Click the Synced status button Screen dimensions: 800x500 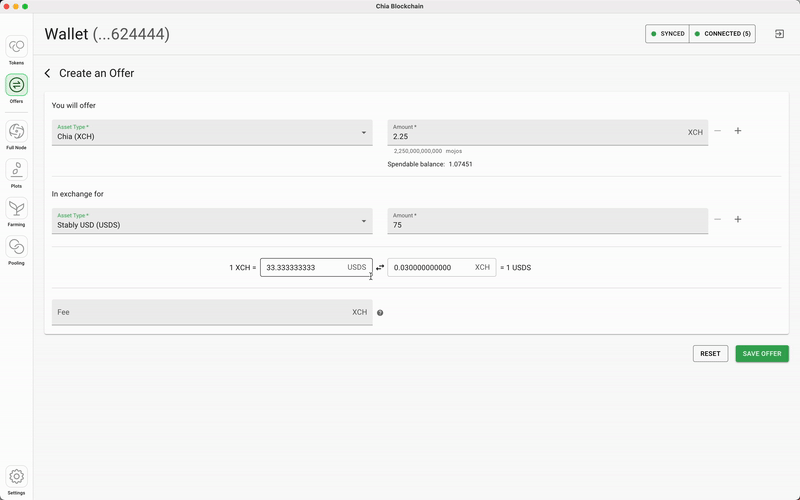pos(667,34)
